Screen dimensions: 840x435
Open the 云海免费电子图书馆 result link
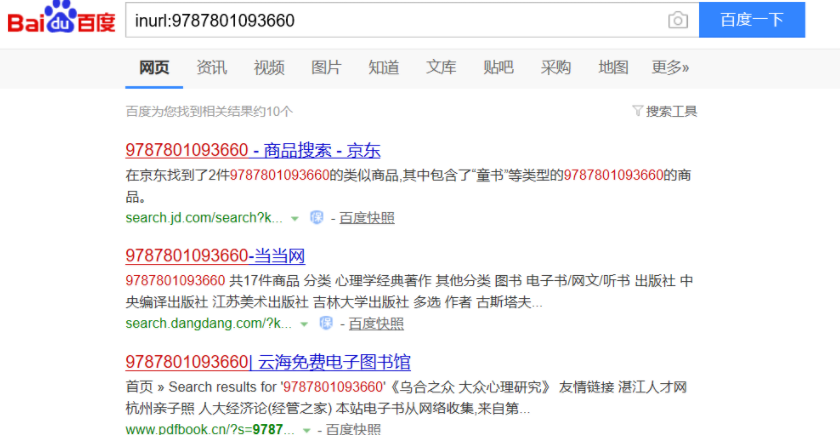[268, 362]
